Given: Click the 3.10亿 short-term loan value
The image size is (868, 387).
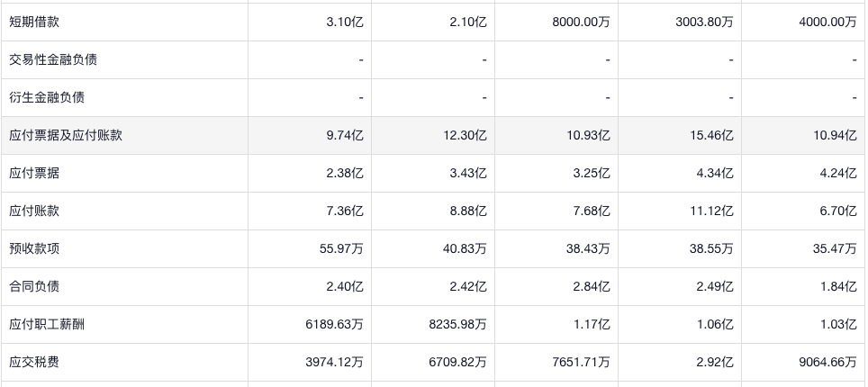Looking at the screenshot, I should coord(345,22).
